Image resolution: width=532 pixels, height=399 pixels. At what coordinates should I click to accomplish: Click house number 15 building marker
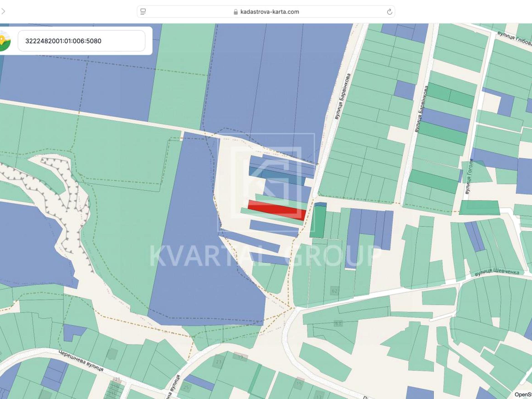click(x=299, y=384)
